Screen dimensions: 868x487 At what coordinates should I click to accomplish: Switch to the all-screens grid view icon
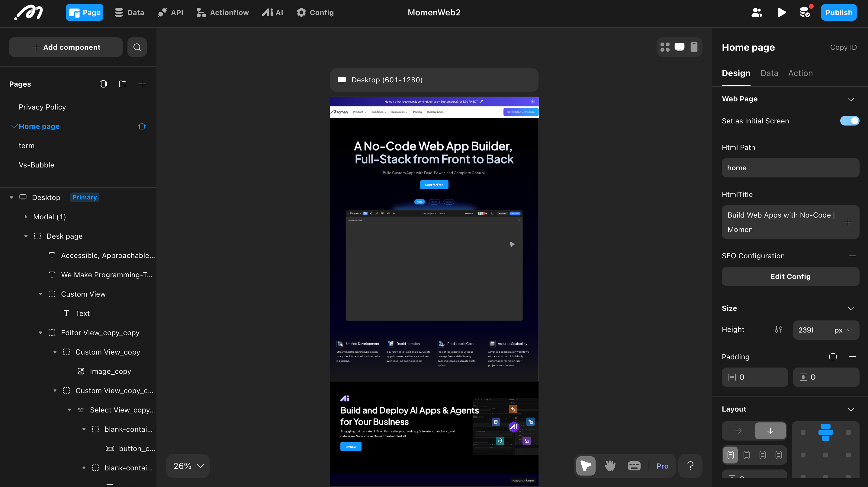665,47
